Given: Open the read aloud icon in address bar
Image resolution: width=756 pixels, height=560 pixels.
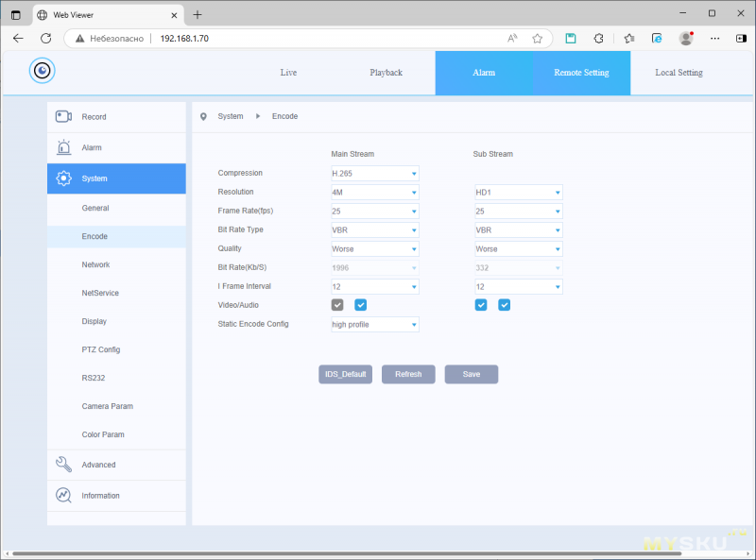Looking at the screenshot, I should pos(512,39).
